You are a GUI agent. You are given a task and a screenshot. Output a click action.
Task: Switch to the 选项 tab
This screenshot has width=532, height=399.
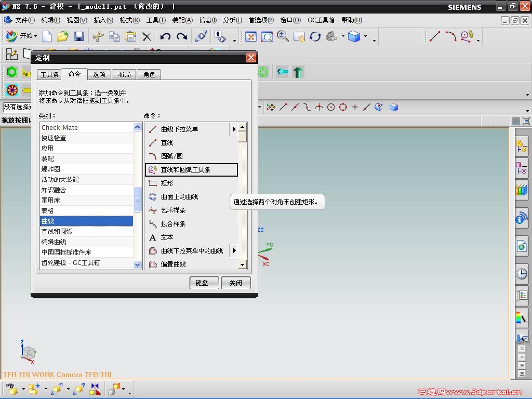point(99,74)
